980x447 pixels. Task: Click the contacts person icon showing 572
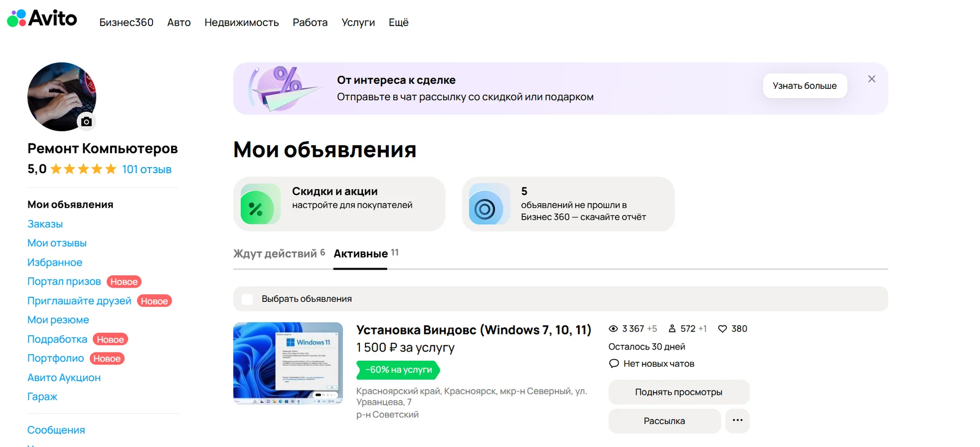pos(672,328)
